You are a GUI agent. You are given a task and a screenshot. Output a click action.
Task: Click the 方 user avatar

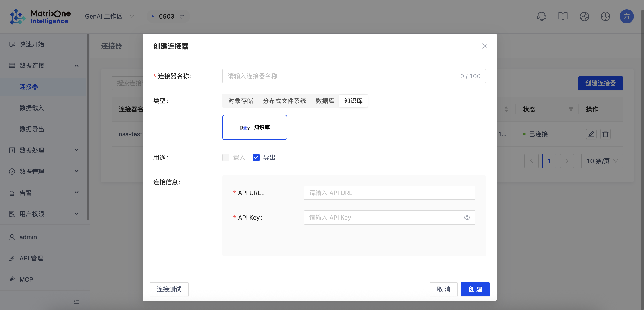[x=626, y=17]
